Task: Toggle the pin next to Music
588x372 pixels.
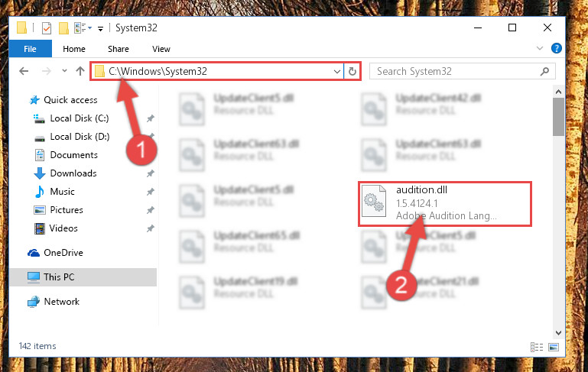Action: 151,192
